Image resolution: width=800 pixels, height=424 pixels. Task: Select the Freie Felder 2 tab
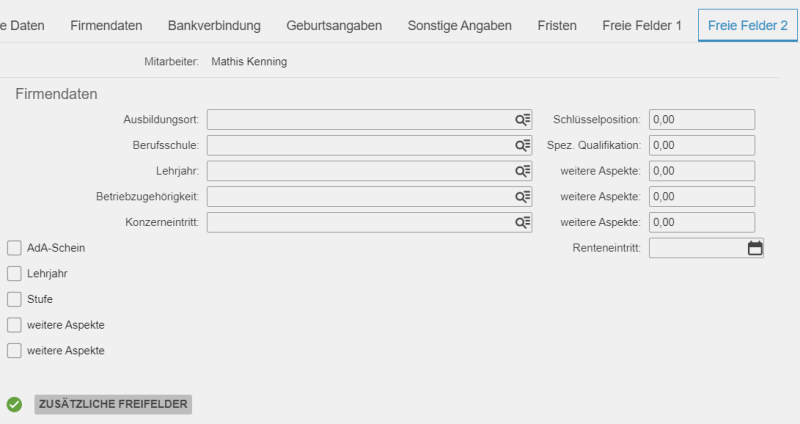point(747,26)
